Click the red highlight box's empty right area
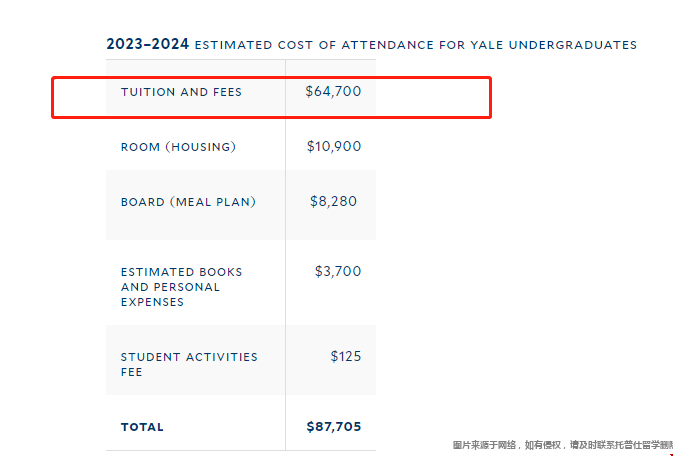This screenshot has width=673, height=456. tap(433, 97)
